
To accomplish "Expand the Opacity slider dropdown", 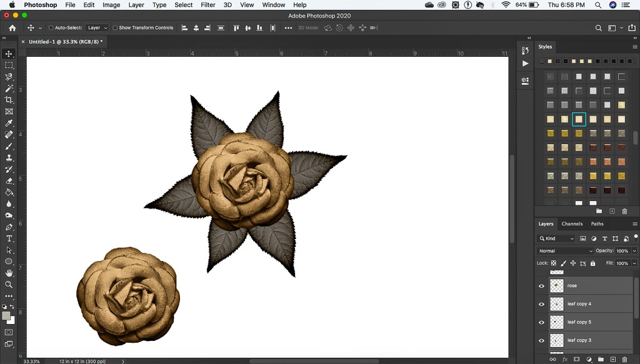I will [x=634, y=251].
